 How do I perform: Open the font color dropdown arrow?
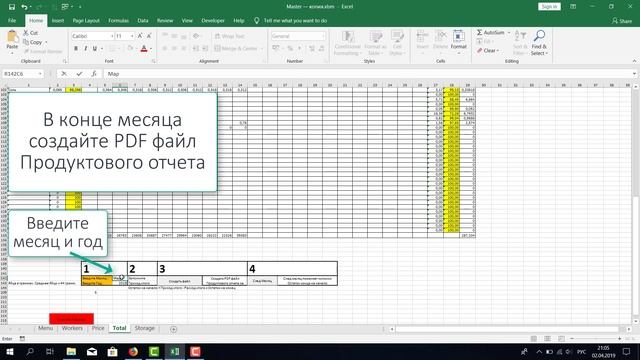point(151,49)
